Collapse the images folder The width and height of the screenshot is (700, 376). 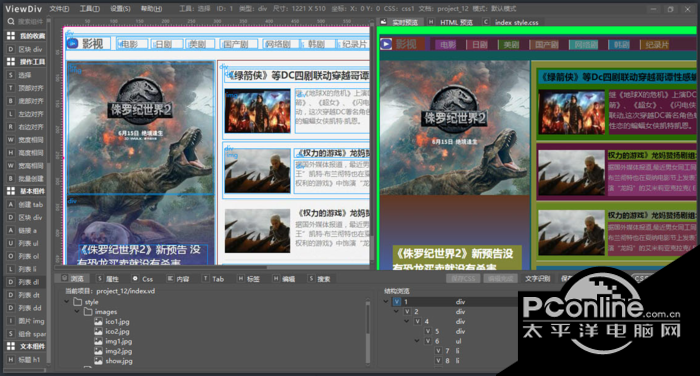tap(77, 311)
